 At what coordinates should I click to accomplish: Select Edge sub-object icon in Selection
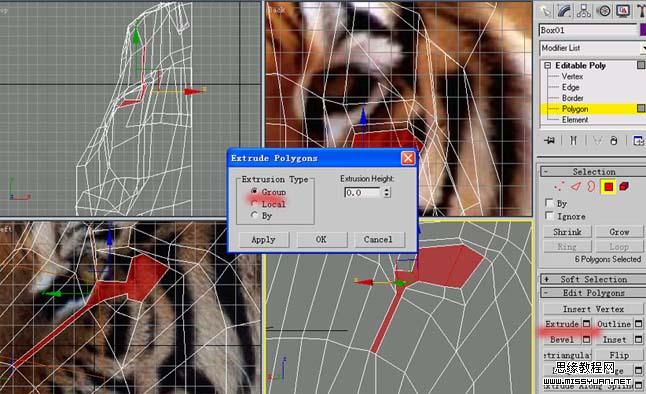point(576,187)
